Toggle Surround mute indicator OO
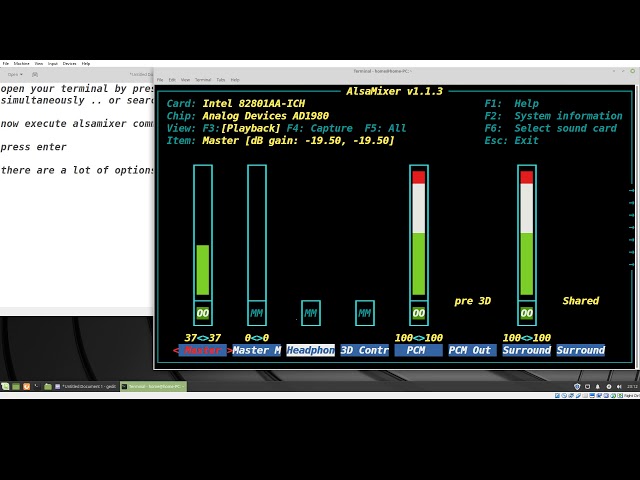Viewport: 640px width, 480px height. pos(527,313)
